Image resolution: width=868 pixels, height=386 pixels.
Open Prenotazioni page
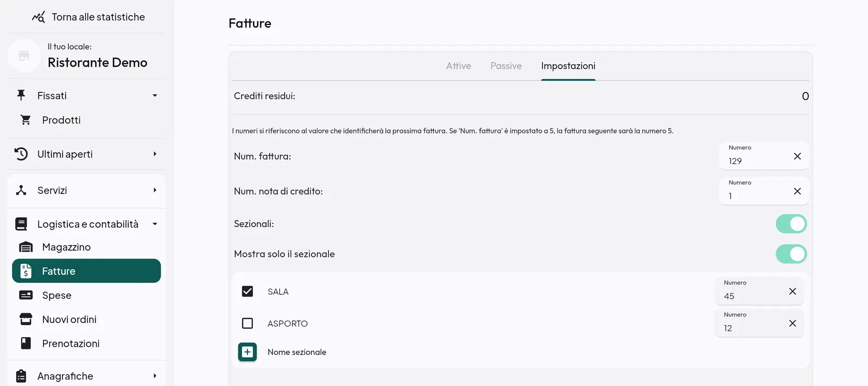86,343
